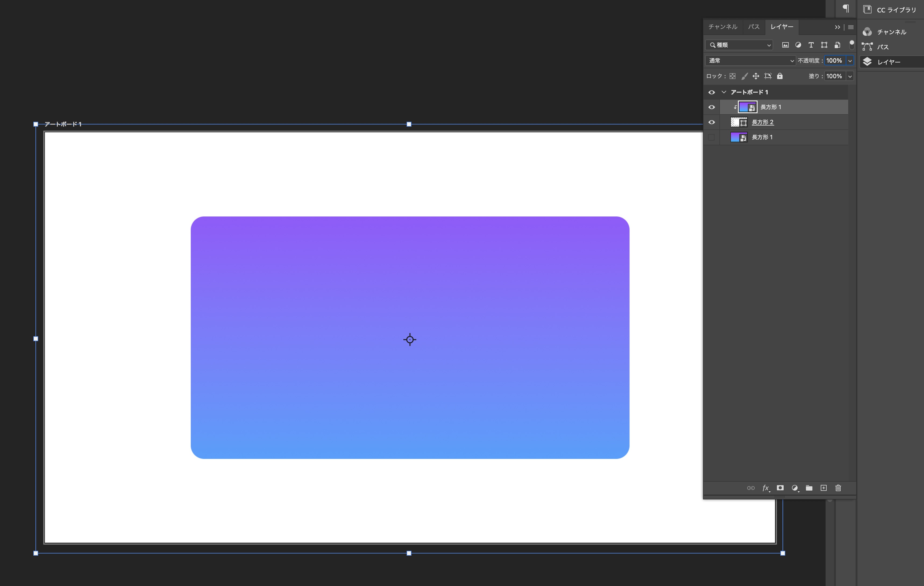Click the link layers chain icon
The height and width of the screenshot is (586, 924).
(x=751, y=488)
